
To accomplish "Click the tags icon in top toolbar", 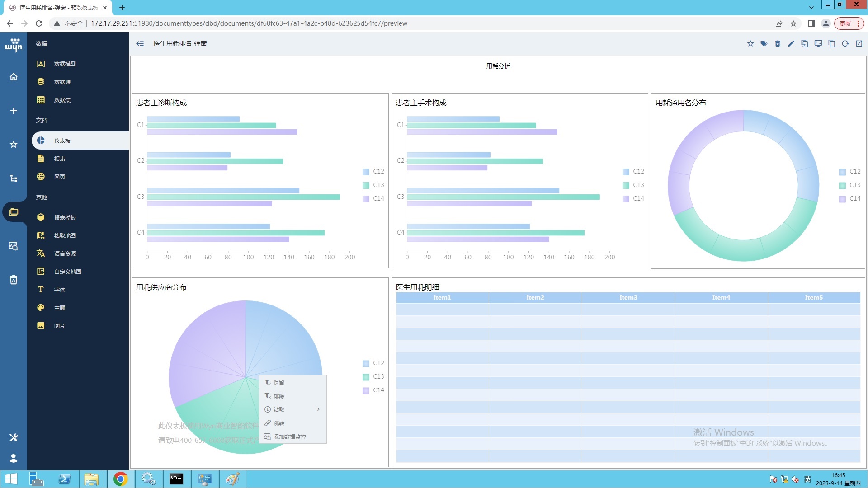I will tap(764, 44).
